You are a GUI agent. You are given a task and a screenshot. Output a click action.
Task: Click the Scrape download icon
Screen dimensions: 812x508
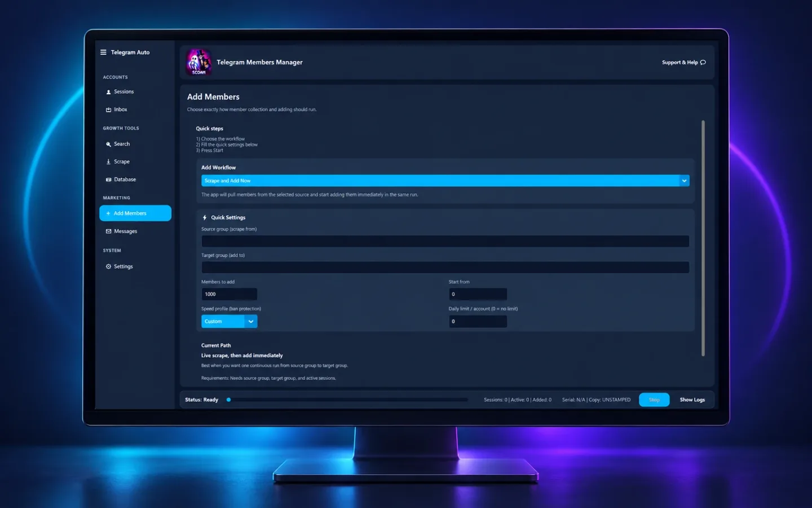[x=108, y=161]
